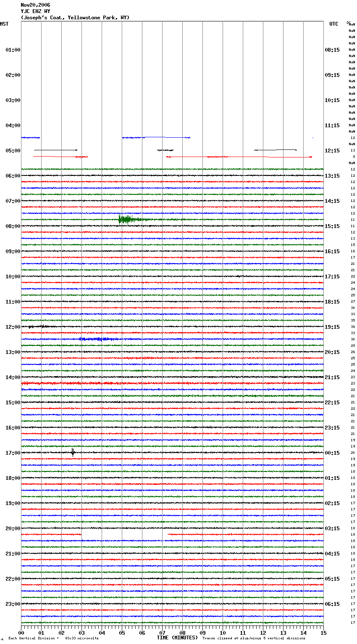Viewport: 357px width, 644px height.
Task: Click the MST column header
Action: pyautogui.click(x=4, y=24)
